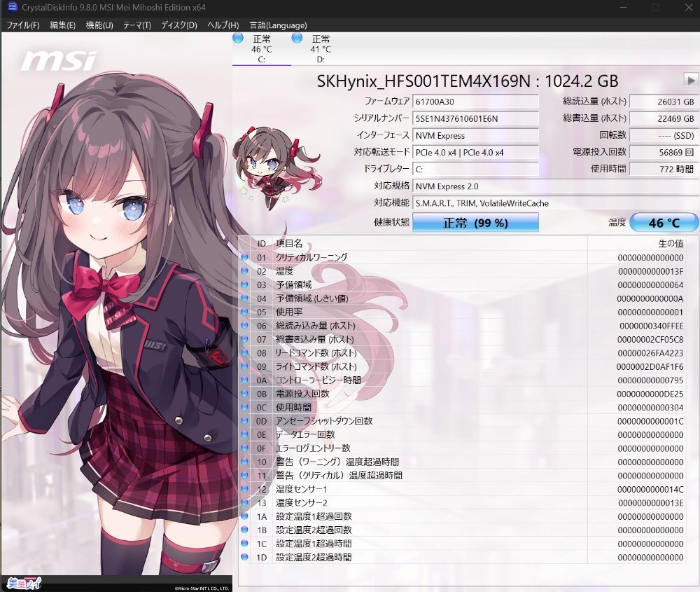Go to next disk with arrow button
Screen dimensions: 700x592
tap(691, 81)
